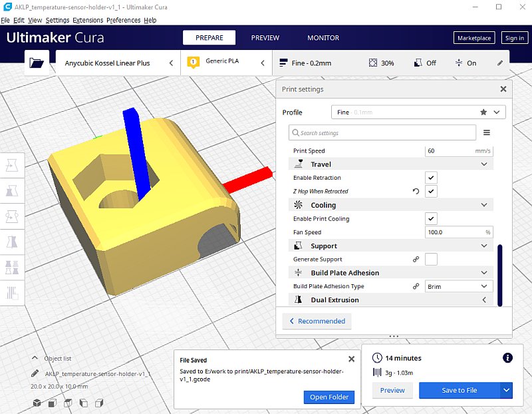The height and width of the screenshot is (414, 532).
Task: Toggle Z Hop When Retracted checkbox
Action: coord(431,191)
